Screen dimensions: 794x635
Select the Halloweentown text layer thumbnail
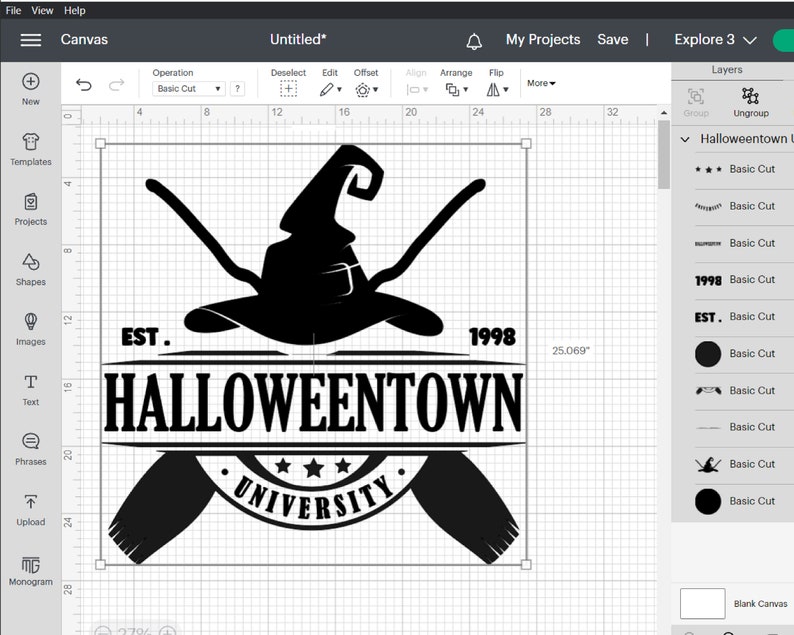708,244
